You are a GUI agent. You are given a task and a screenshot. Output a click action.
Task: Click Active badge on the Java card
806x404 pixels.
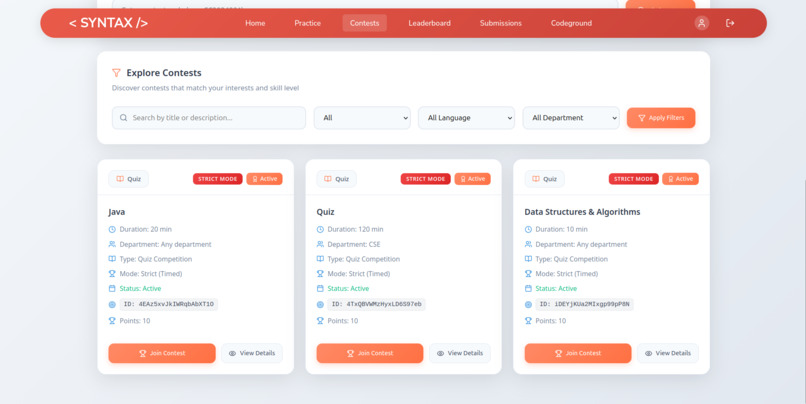coord(264,179)
